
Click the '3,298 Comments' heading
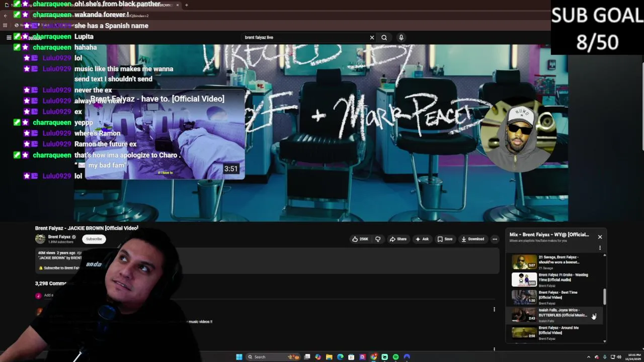[x=51, y=284]
